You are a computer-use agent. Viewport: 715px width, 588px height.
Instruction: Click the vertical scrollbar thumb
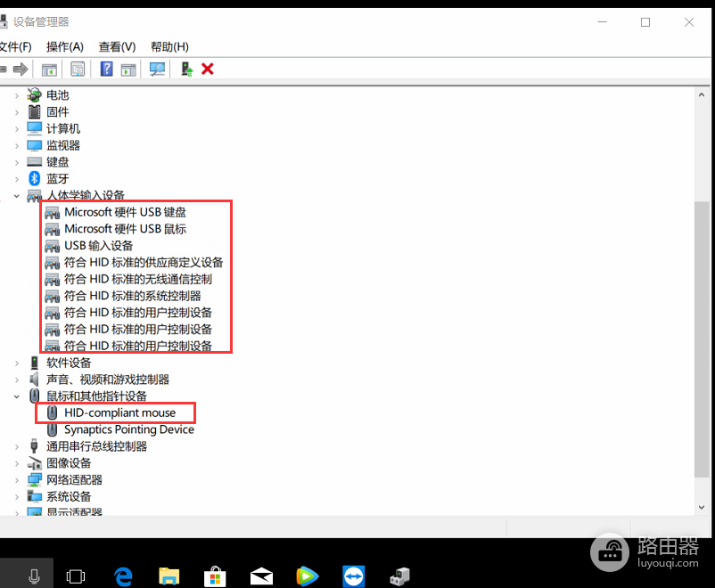(x=702, y=339)
